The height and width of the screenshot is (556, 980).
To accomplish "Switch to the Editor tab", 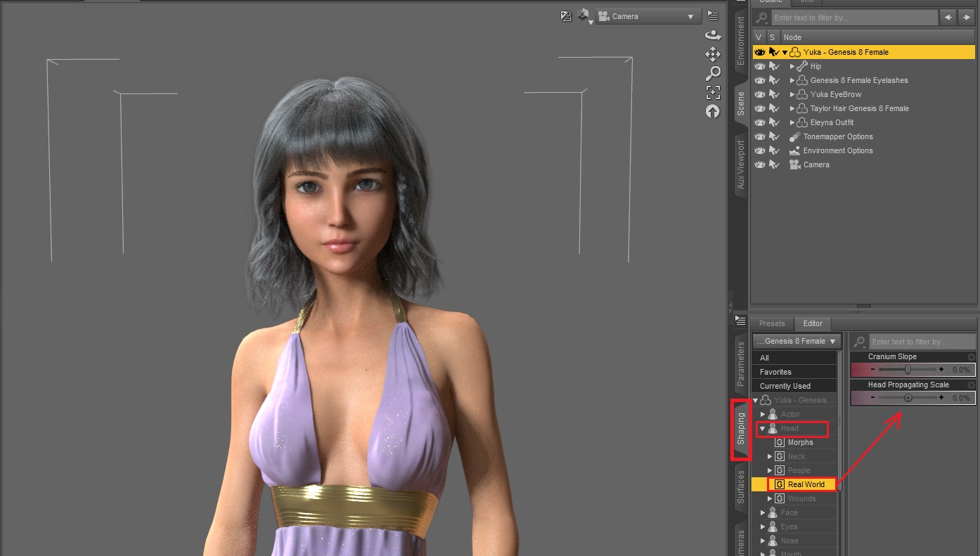I will tap(813, 323).
